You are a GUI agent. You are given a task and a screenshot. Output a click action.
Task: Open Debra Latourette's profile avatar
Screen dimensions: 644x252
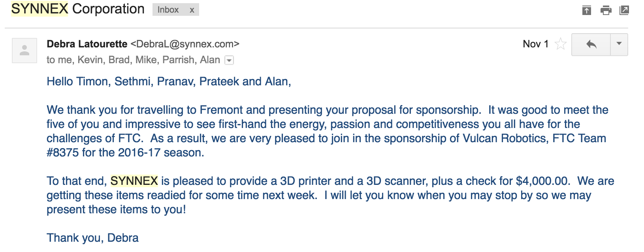point(24,51)
